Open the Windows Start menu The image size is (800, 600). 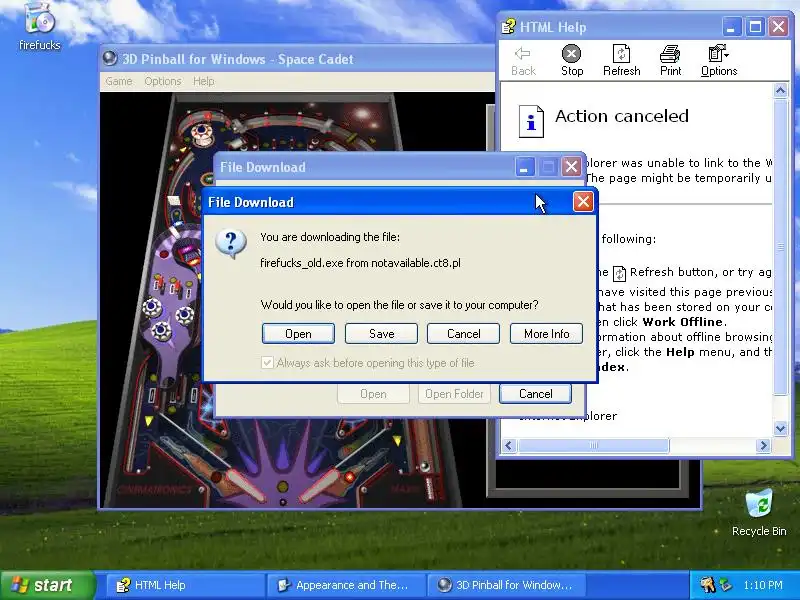click(x=47, y=585)
